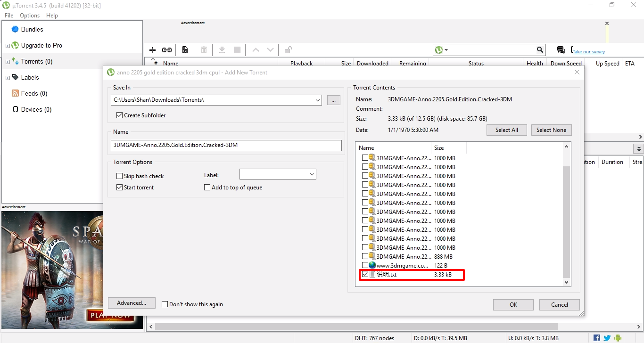
Task: Check the www.3dmgame.co file checkbox
Action: click(365, 265)
